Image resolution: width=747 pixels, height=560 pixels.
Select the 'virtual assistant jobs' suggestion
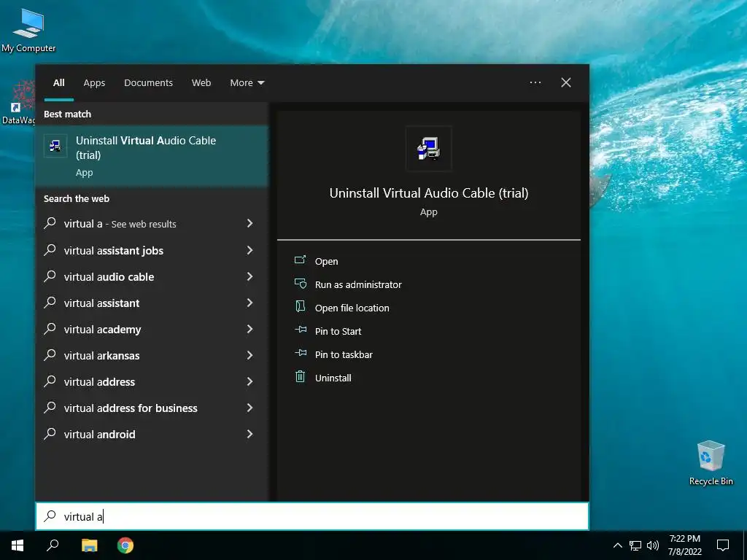[152, 251]
